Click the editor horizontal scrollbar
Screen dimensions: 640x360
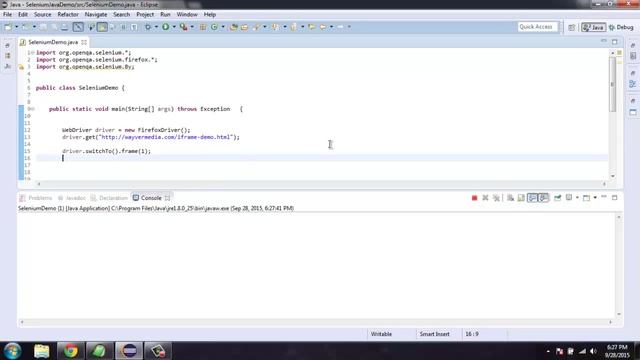[x=321, y=184]
